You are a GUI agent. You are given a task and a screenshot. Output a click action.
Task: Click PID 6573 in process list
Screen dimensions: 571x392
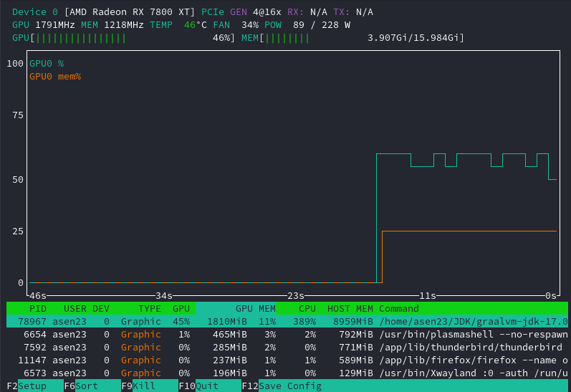(35, 373)
